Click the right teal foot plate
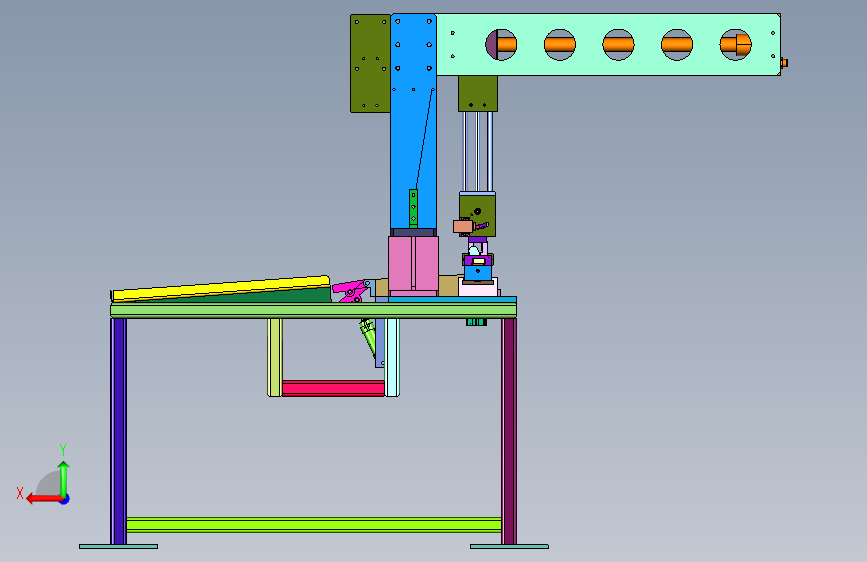 509,547
